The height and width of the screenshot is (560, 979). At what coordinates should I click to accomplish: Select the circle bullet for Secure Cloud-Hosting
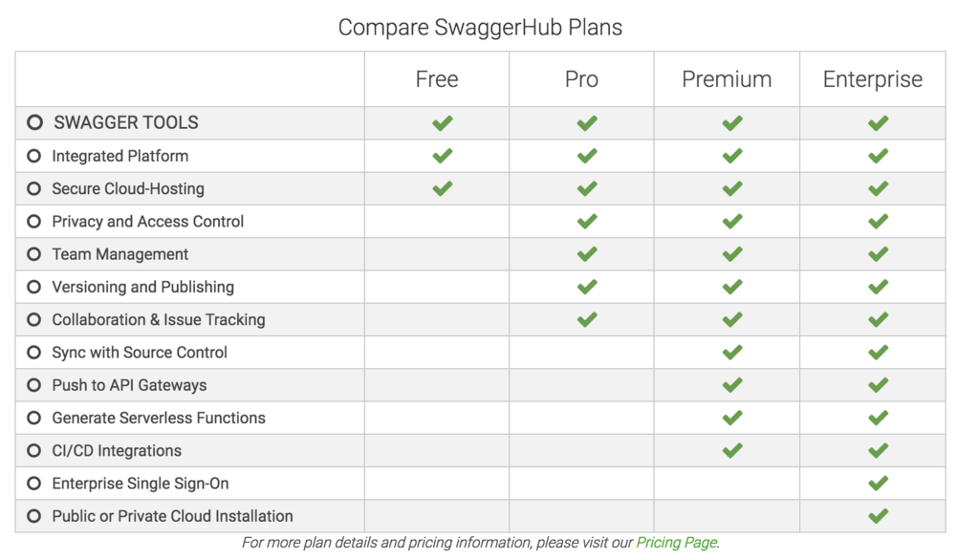coord(33,188)
